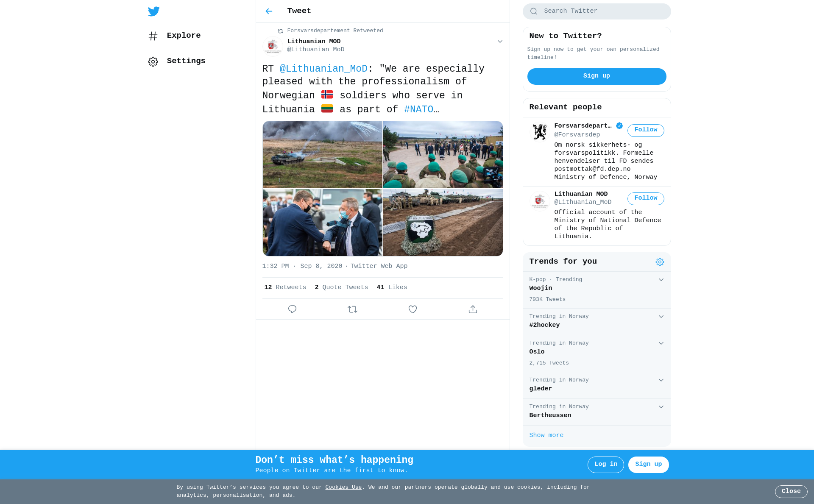Screen dimensions: 814x504
Task: Click the Search Twitter field
Action: tap(597, 11)
